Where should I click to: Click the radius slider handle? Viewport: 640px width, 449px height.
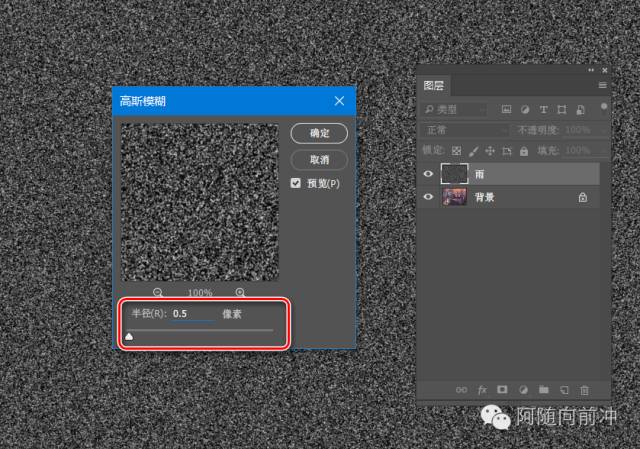(128, 338)
